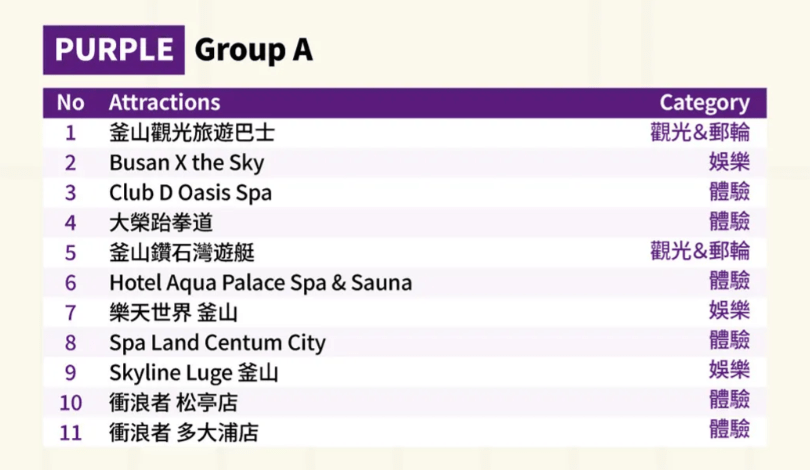Screen dimensions: 810x470
Task: Click the 觀光&郵輪 category for 釜山鑽石灣遊艇
Action: pyautogui.click(x=699, y=252)
